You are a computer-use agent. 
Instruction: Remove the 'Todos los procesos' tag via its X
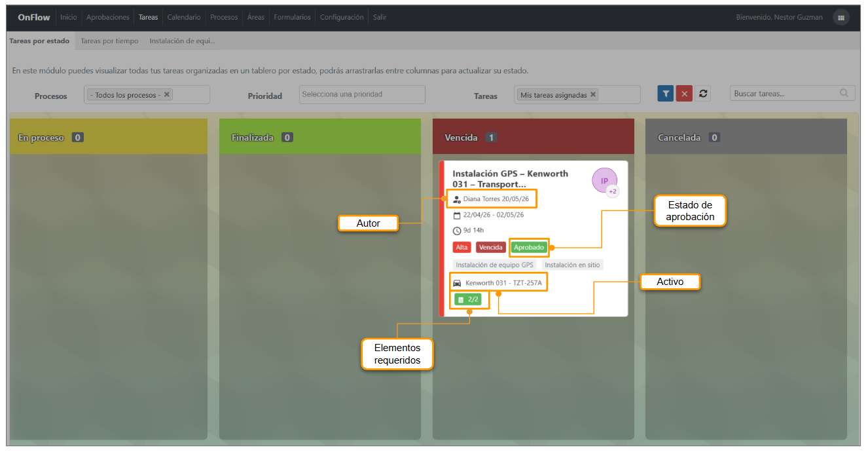click(x=167, y=94)
